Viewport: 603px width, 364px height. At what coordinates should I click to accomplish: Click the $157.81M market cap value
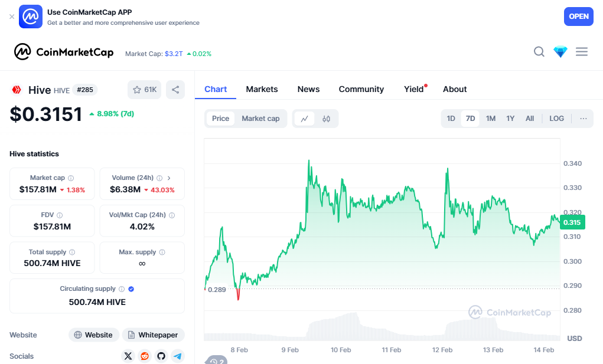[x=38, y=189]
